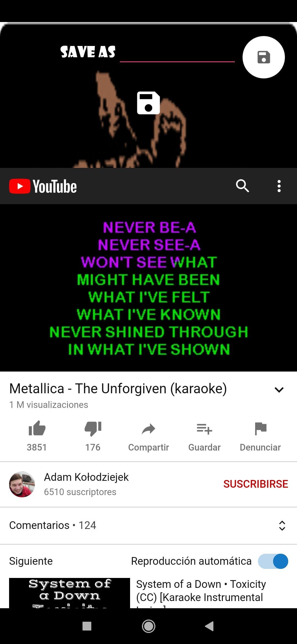Open Adam Kołodziejek channel avatar

pyautogui.click(x=22, y=484)
